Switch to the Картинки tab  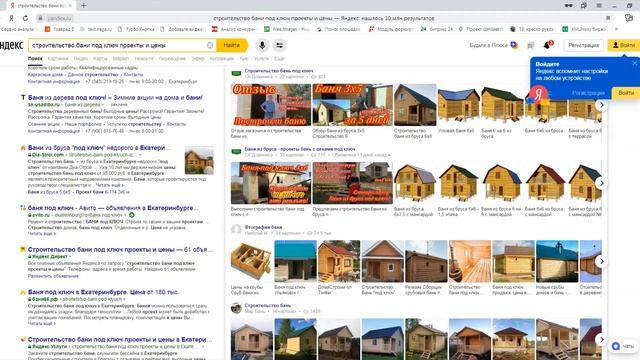pos(58,59)
